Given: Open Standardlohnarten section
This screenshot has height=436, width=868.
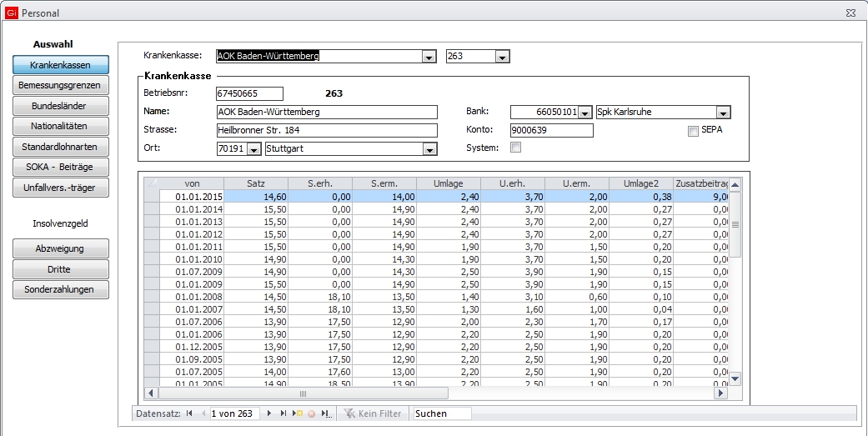Looking at the screenshot, I should coord(61,147).
